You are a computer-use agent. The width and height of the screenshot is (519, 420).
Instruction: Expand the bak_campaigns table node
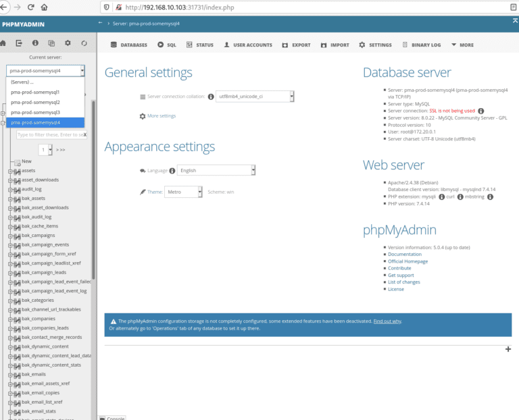pyautogui.click(x=10, y=236)
